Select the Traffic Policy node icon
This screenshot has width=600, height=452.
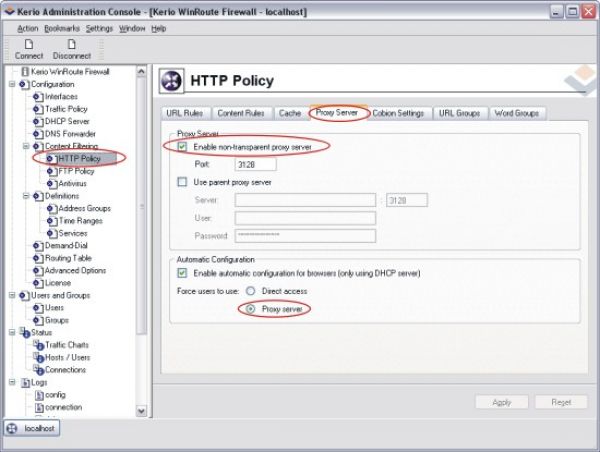pyautogui.click(x=38, y=109)
